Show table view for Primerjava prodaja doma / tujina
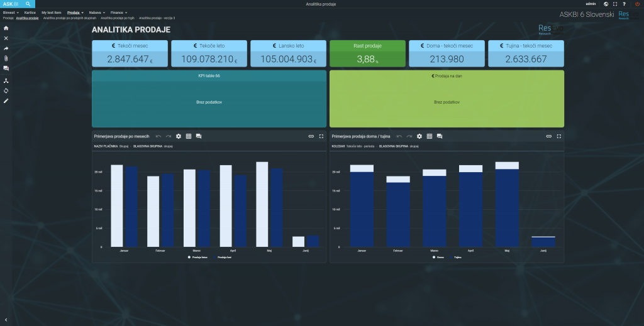Image resolution: width=644 pixels, height=326 pixels. point(430,136)
